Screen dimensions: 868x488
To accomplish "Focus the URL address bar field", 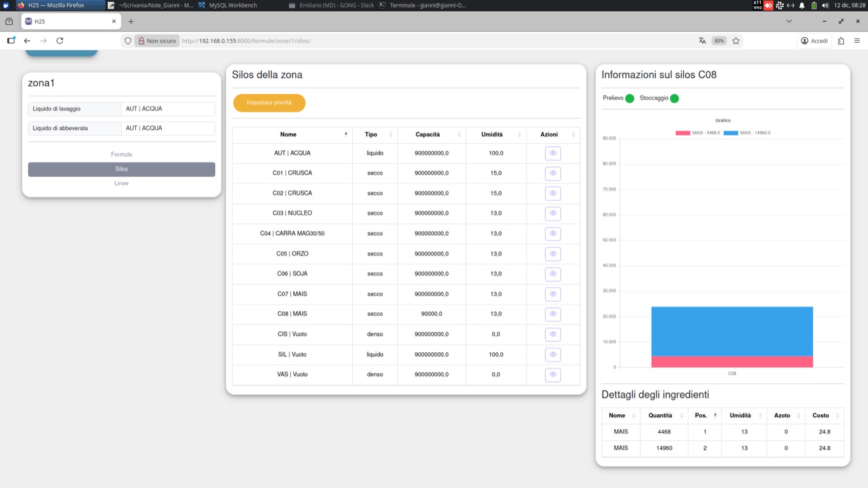I will pos(434,41).
